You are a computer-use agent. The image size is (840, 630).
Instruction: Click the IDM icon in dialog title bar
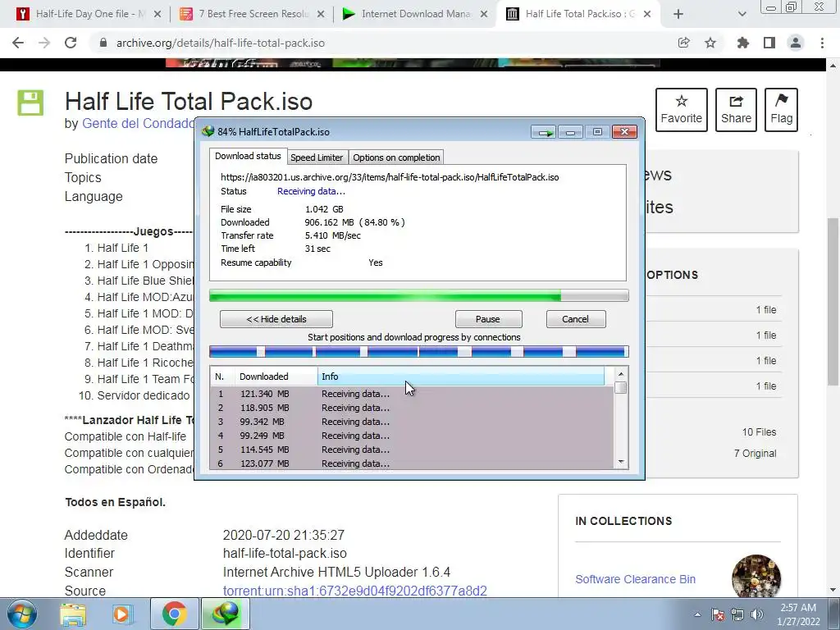coord(208,132)
